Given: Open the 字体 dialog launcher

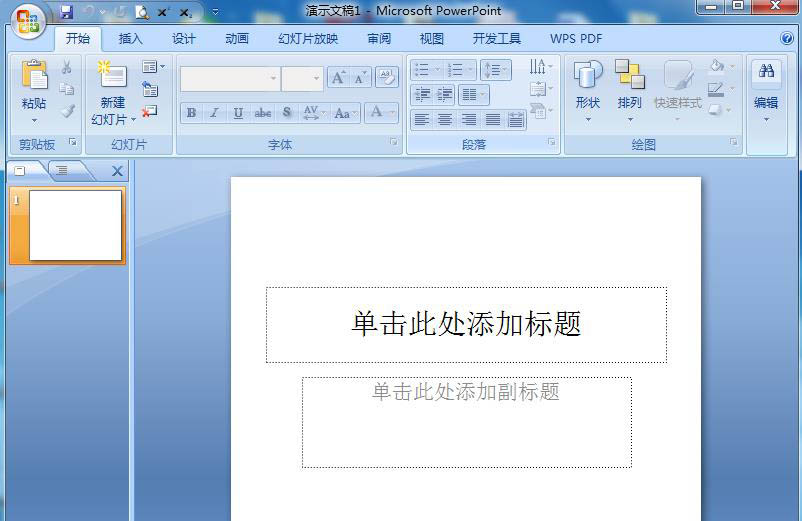Looking at the screenshot, I should coord(394,142).
